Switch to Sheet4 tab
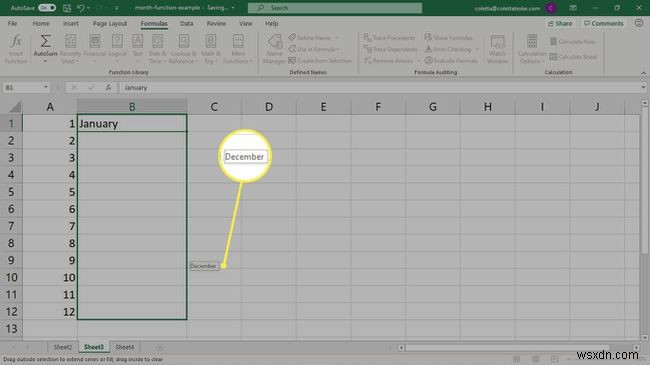Image resolution: width=650 pixels, height=365 pixels. (125, 347)
